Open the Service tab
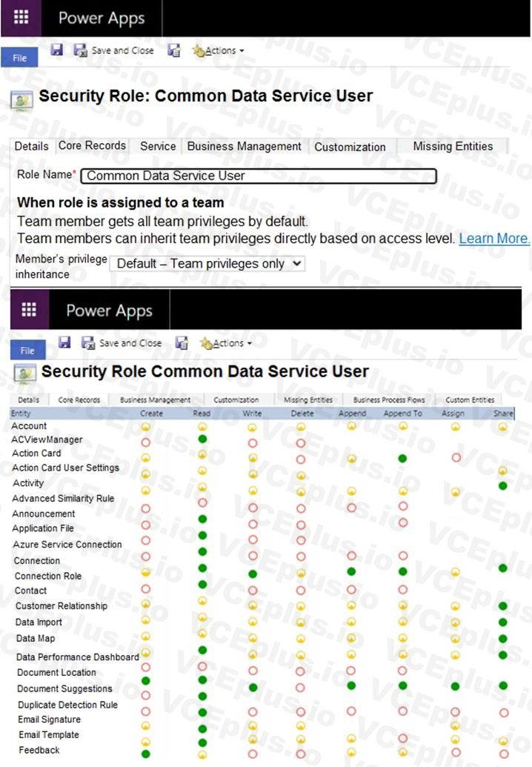532x767 pixels. tap(157, 146)
